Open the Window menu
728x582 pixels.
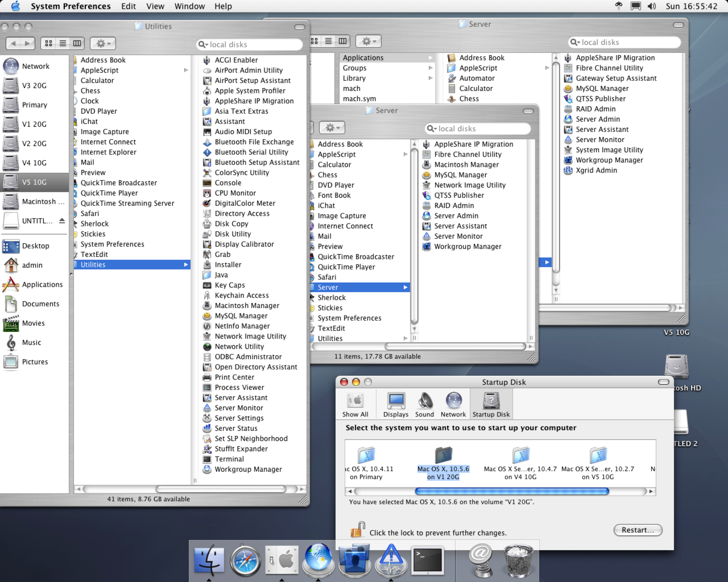[x=189, y=6]
